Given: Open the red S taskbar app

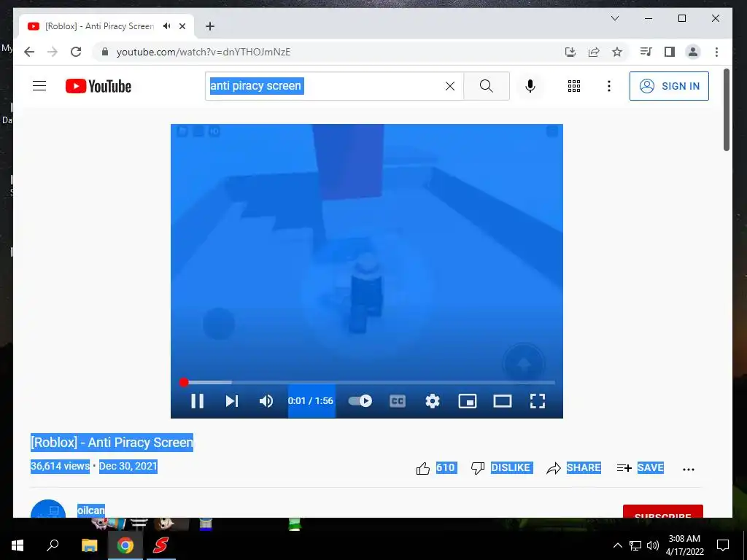Looking at the screenshot, I should tap(160, 545).
